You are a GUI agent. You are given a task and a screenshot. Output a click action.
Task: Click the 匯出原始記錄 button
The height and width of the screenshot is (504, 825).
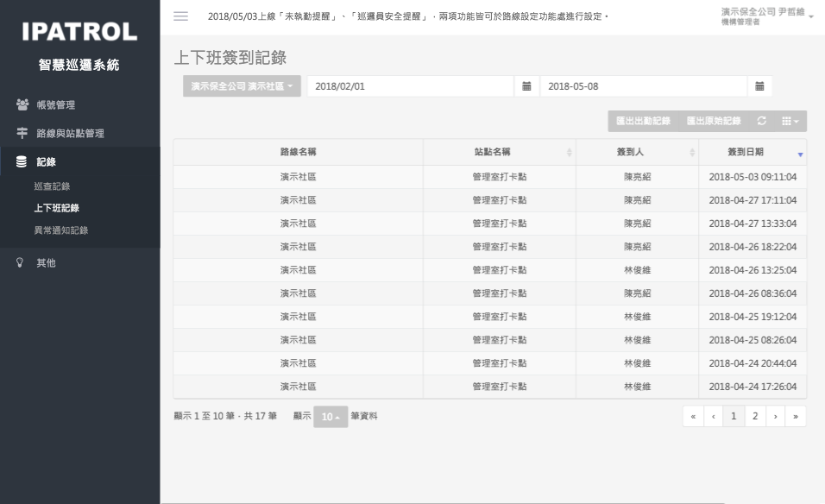coord(714,122)
